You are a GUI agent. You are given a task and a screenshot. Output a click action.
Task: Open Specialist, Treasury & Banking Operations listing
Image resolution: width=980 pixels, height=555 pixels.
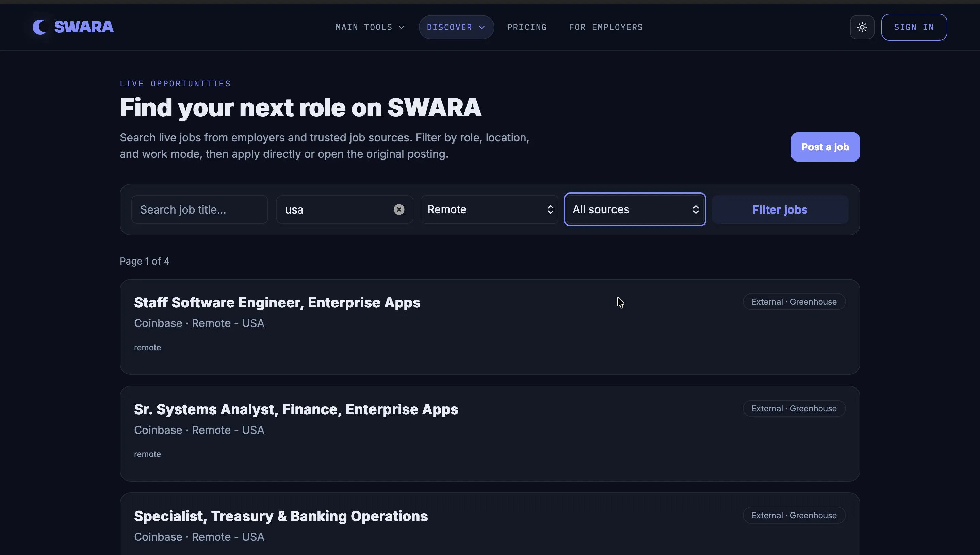[281, 516]
